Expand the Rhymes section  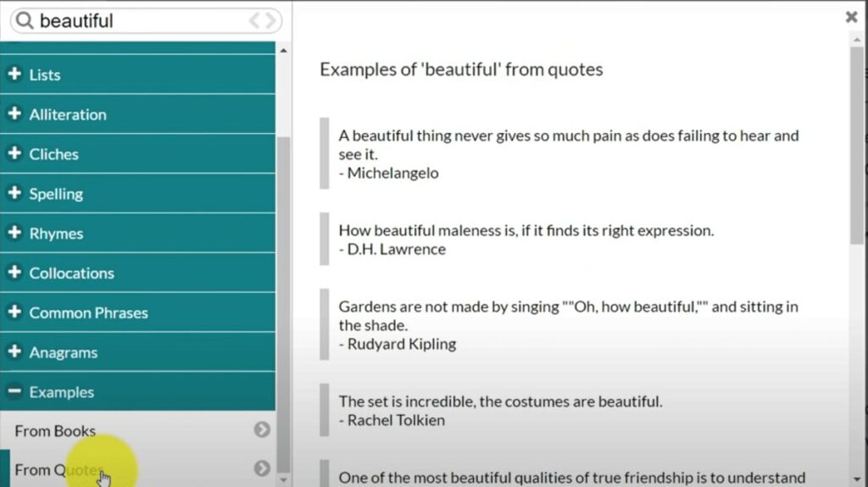137,234
